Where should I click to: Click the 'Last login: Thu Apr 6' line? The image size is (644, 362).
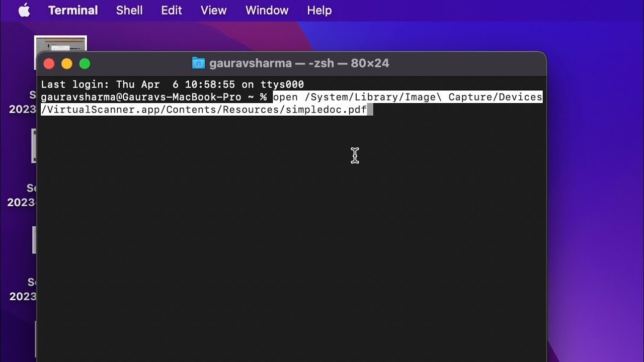(173, 84)
